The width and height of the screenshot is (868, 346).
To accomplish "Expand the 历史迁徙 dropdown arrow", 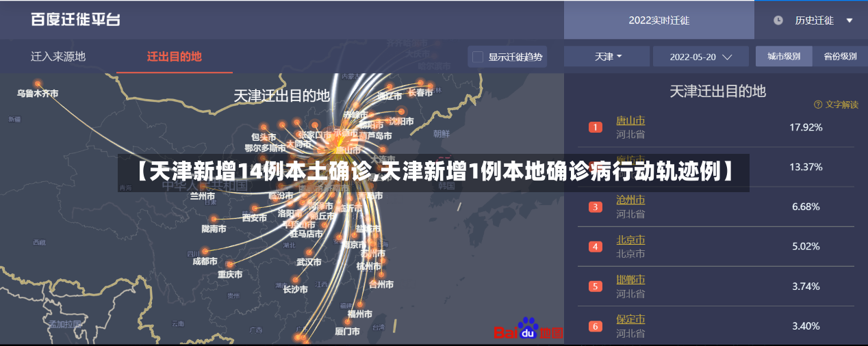I will pyautogui.click(x=850, y=21).
